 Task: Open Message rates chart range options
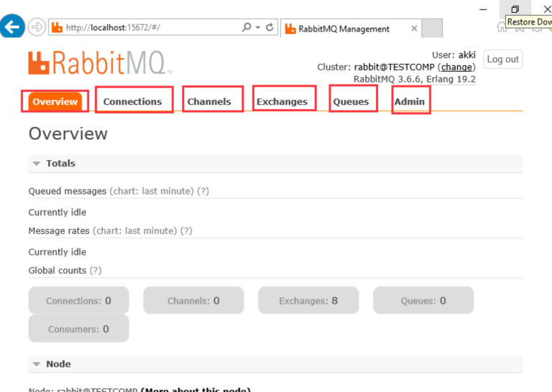(135, 231)
